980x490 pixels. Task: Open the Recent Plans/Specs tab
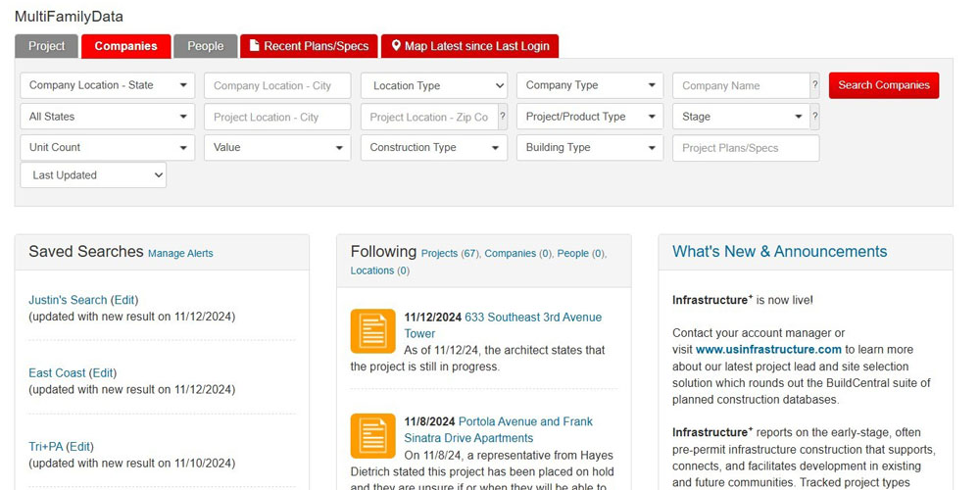click(x=309, y=46)
